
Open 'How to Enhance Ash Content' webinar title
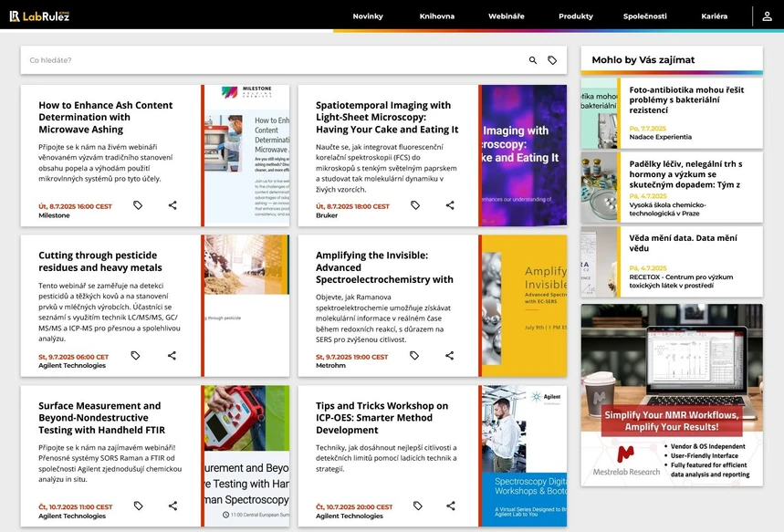click(x=106, y=117)
